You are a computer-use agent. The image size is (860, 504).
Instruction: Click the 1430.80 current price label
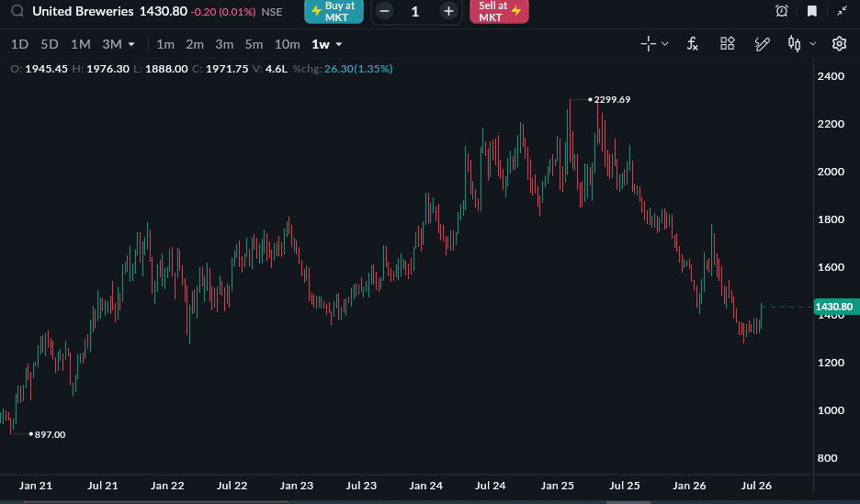(834, 307)
